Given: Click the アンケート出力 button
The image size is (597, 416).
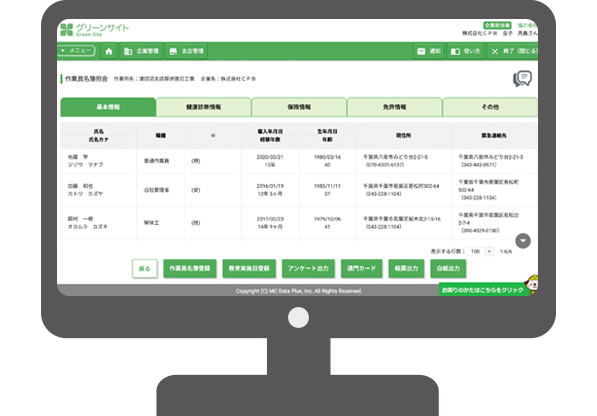Looking at the screenshot, I should point(308,268).
